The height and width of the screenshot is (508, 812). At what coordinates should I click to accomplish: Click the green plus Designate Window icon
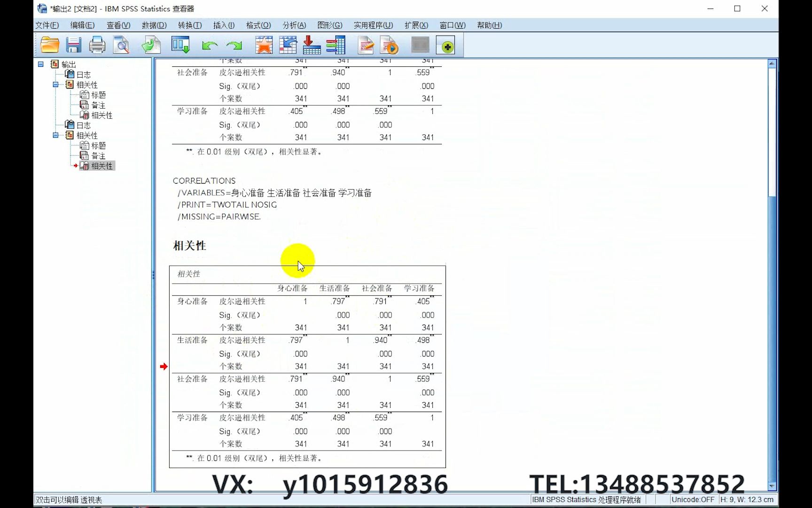(446, 46)
